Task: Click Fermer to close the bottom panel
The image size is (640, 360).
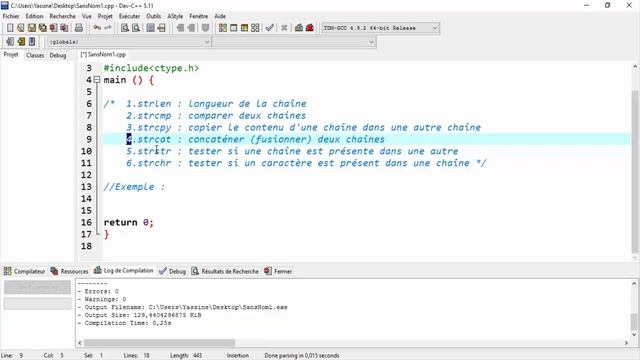Action: [278, 271]
